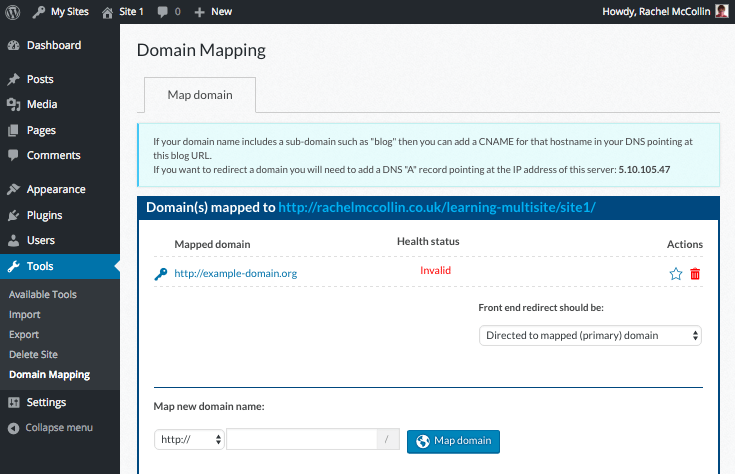Open the http://example-domain.org link
The width and height of the screenshot is (735, 474).
[x=236, y=273]
